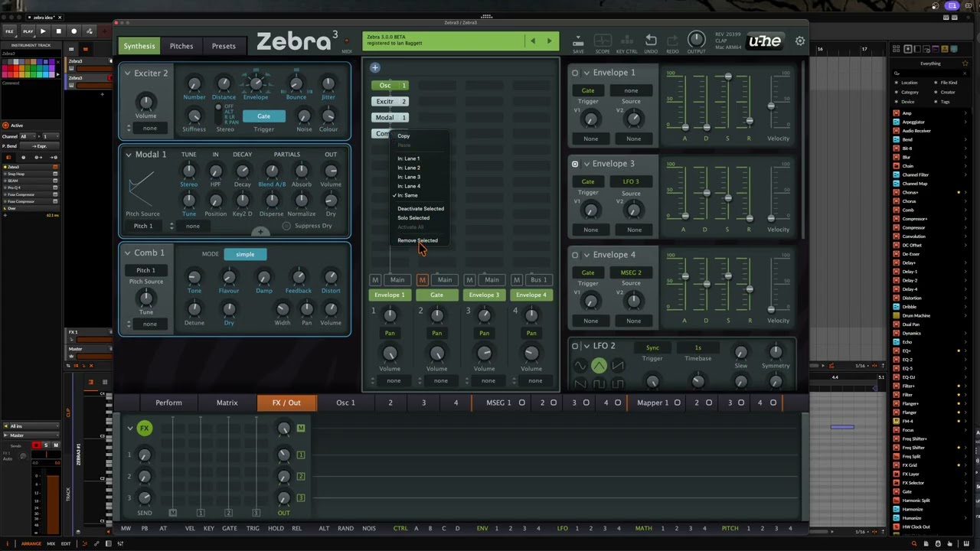
Task: Open the LFO 2 chevron menu
Action: [586, 346]
